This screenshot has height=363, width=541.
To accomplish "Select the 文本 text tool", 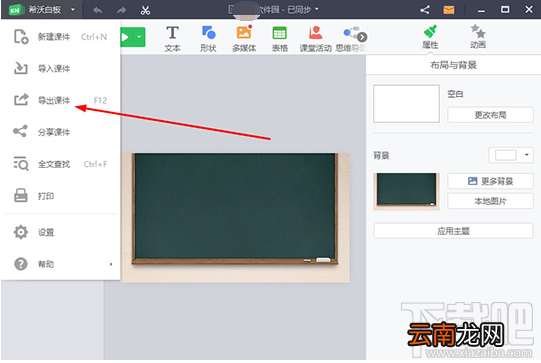I will 172,39.
